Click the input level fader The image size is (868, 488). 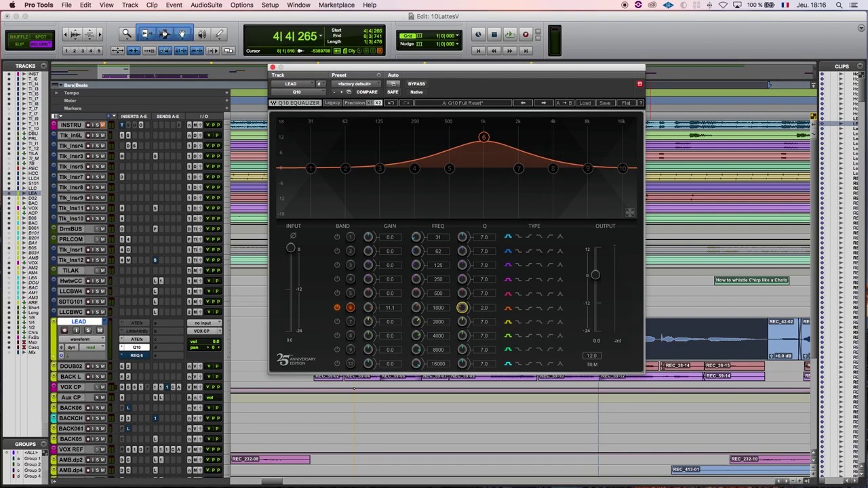290,248
